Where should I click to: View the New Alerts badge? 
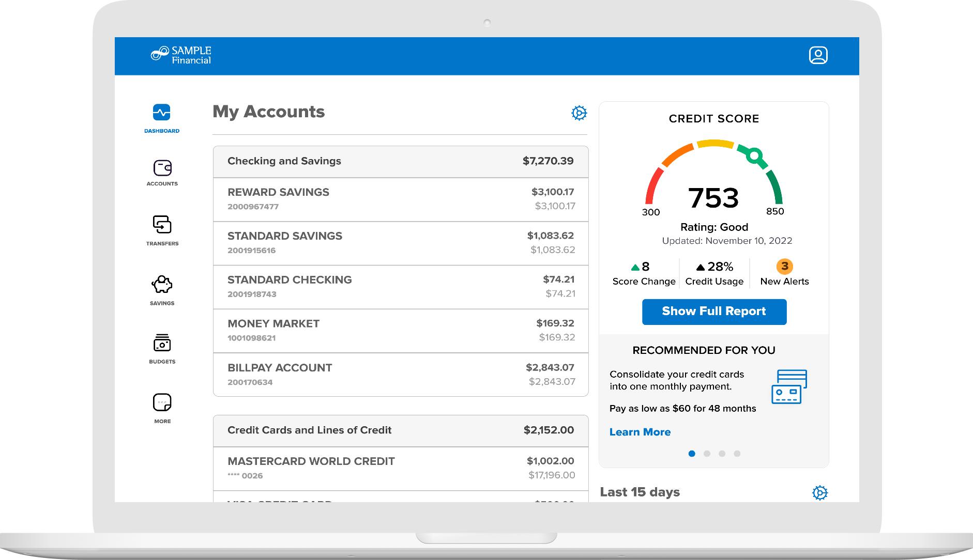[x=784, y=267]
